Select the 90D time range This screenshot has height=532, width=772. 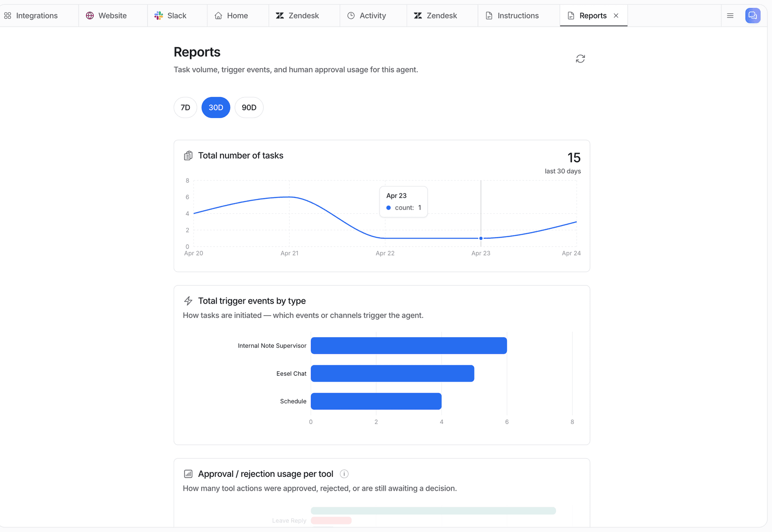[249, 108]
